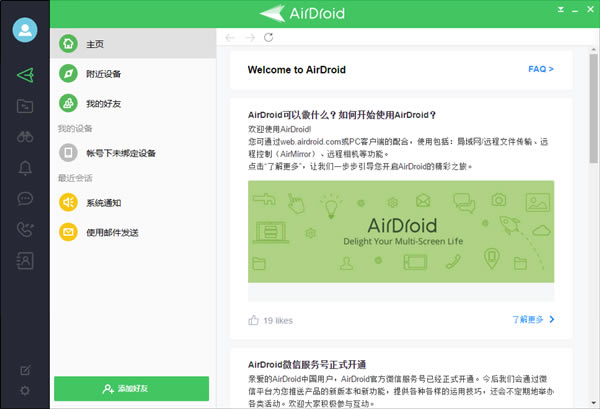Image resolution: width=600 pixels, height=409 pixels.
Task: Open the 使用邮件发送 conversation
Action: pos(133,232)
